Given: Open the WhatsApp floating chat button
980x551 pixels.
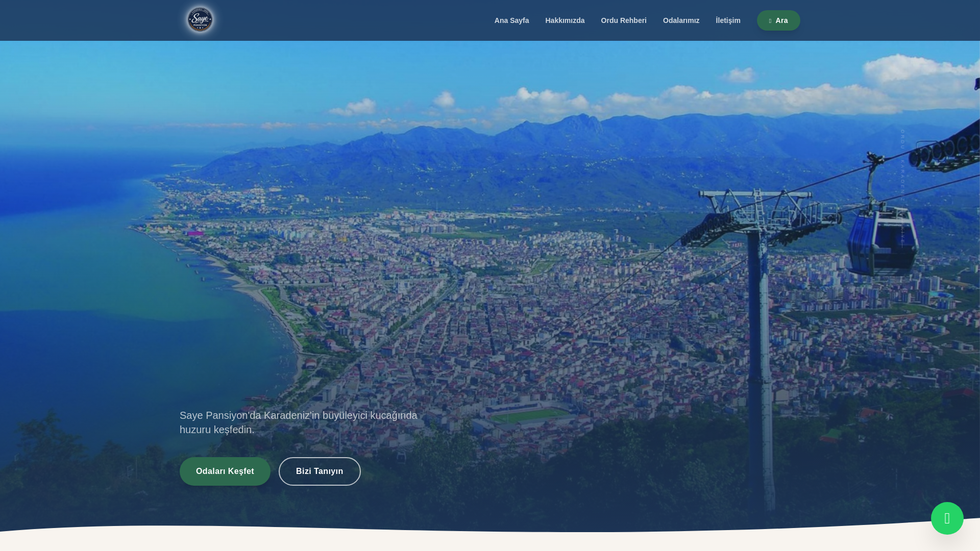Looking at the screenshot, I should [x=947, y=518].
